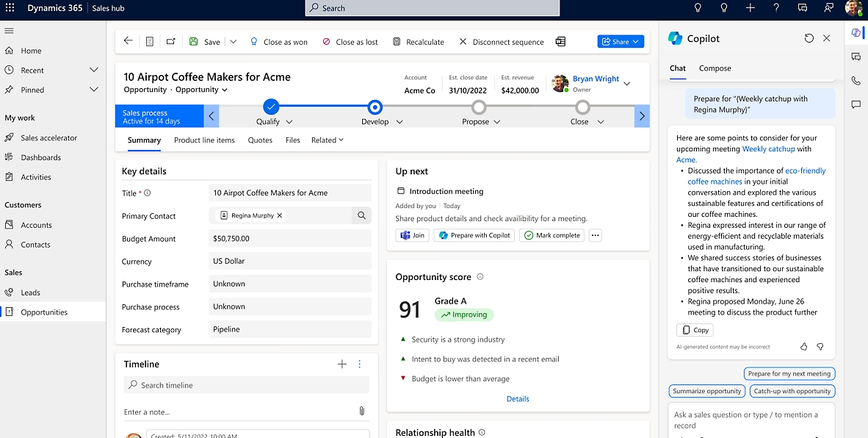
Task: Open record in new window icon
Action: (170, 42)
